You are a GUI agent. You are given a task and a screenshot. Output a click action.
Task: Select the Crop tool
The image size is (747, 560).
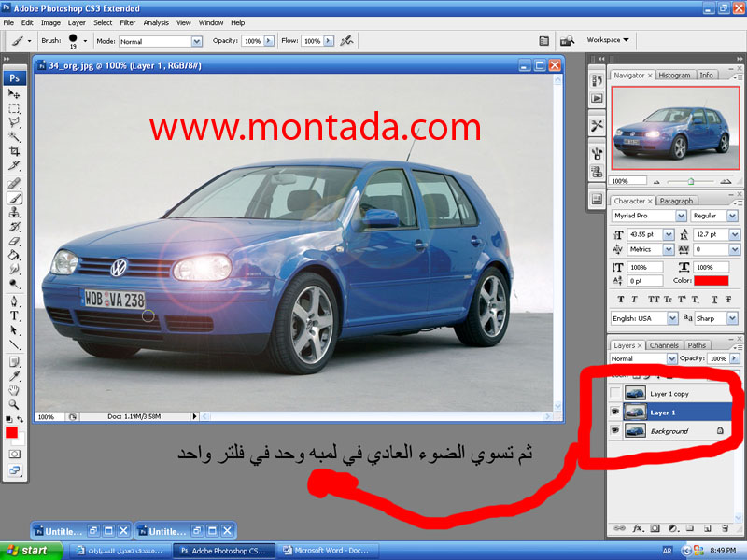tap(14, 150)
